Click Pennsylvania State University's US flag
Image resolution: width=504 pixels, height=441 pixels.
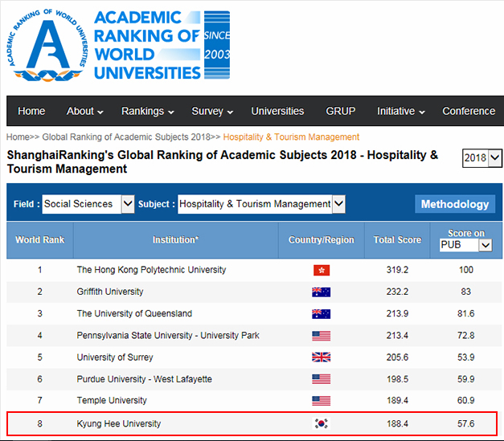pyautogui.click(x=321, y=336)
